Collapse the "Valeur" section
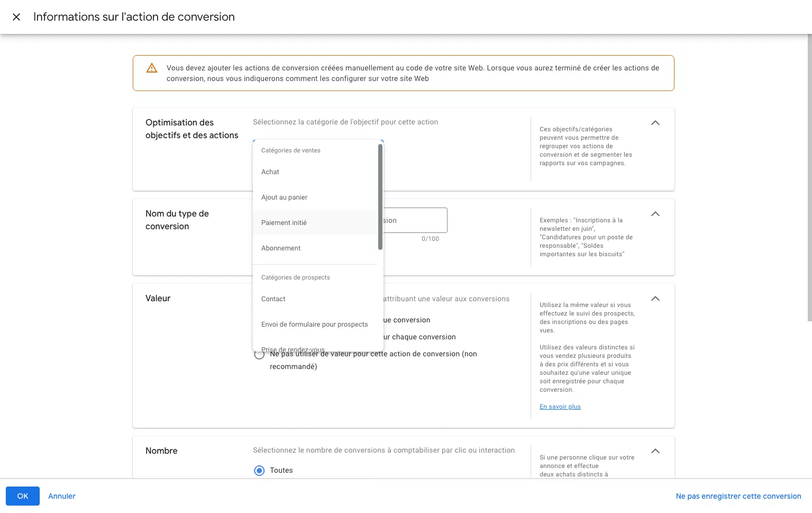The width and height of the screenshot is (812, 513). coord(655,298)
